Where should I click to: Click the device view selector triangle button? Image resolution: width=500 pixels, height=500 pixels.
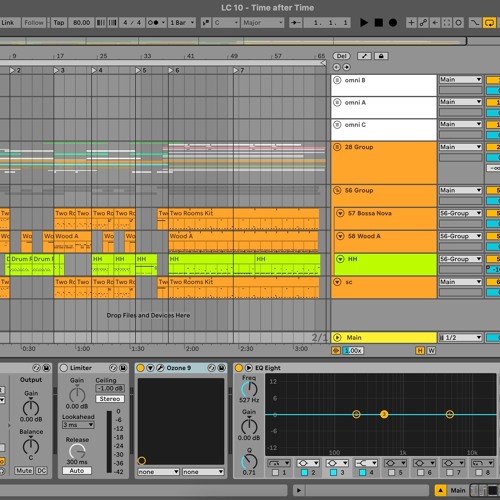click(440, 490)
